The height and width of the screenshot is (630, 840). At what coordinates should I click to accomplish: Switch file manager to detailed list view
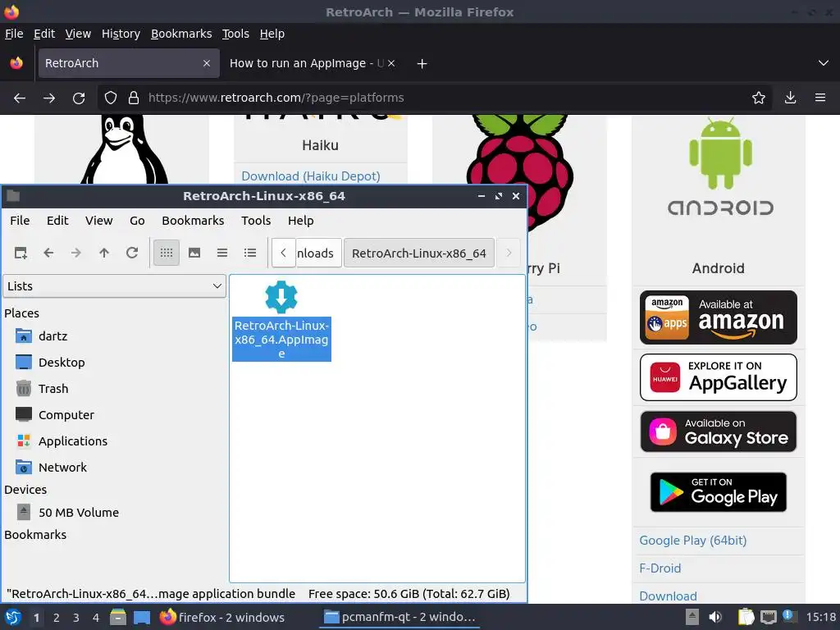(250, 253)
